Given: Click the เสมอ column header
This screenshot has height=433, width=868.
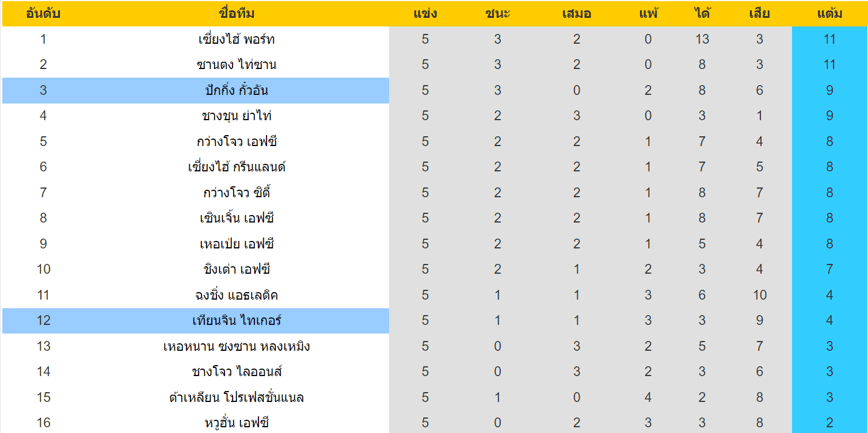Looking at the screenshot, I should tap(577, 14).
